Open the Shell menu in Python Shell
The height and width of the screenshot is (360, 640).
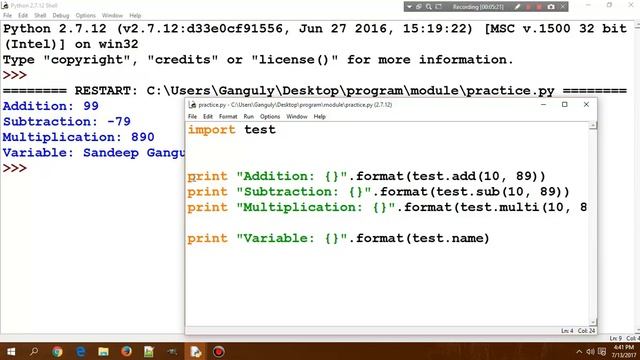click(40, 16)
